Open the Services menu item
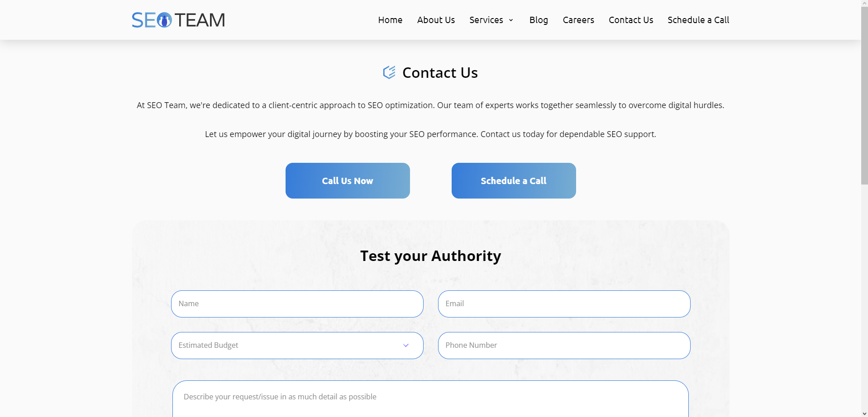This screenshot has height=417, width=868. [x=486, y=20]
